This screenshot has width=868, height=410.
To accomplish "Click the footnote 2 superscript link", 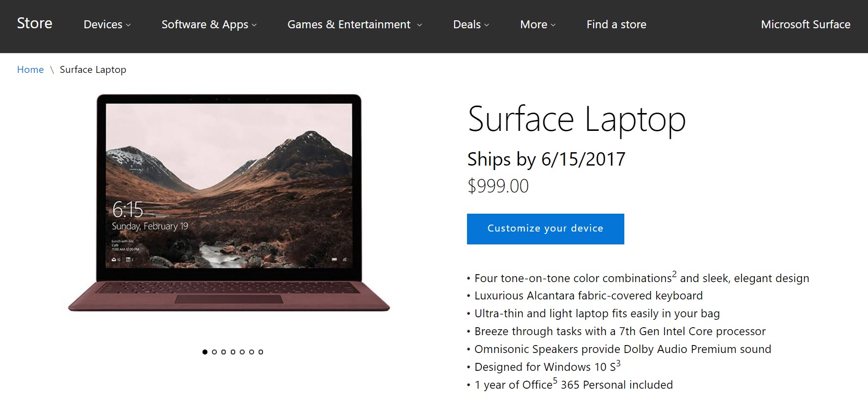I will point(674,274).
